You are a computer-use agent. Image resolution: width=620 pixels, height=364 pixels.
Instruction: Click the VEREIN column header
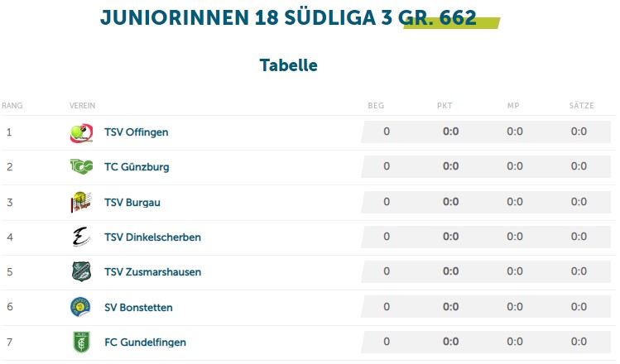coord(82,106)
